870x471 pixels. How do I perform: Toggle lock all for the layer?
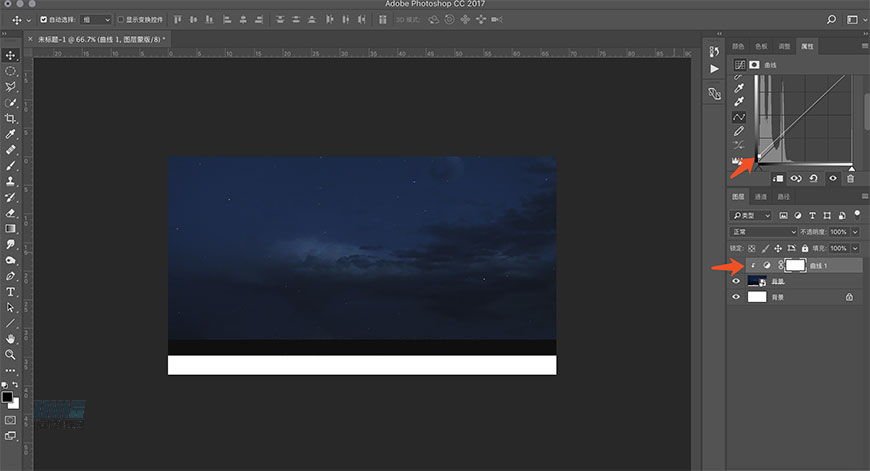coord(805,249)
